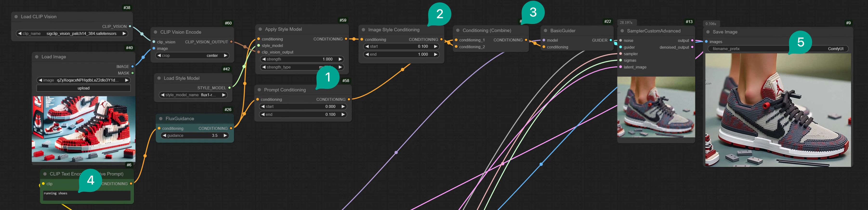Screen dimensions: 868x210
Task: Click the conditioning_1 input port
Action: [456, 40]
